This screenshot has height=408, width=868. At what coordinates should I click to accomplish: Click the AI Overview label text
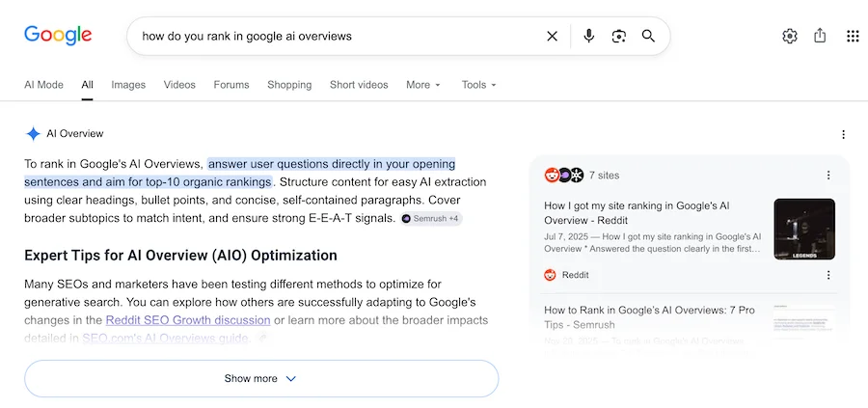point(74,133)
